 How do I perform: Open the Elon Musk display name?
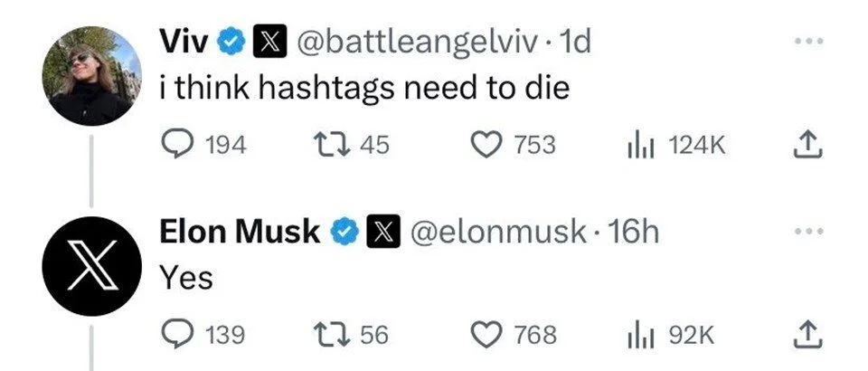pyautogui.click(x=240, y=233)
